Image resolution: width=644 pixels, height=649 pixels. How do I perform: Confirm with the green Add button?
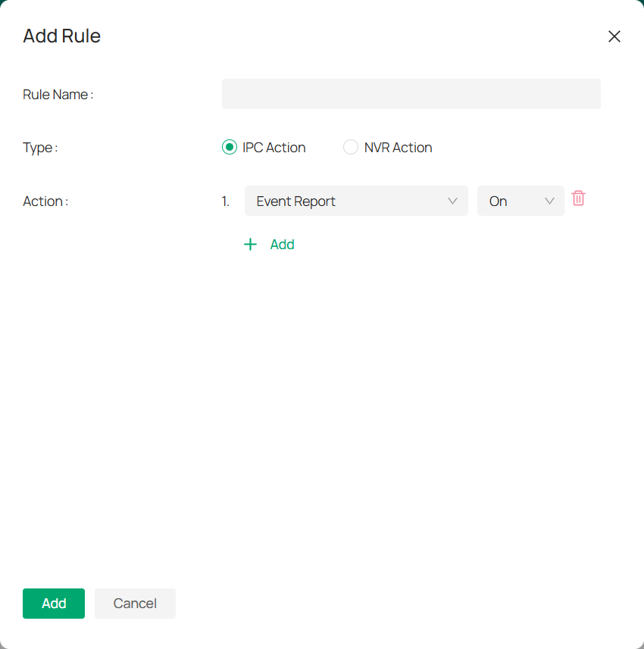[53, 604]
